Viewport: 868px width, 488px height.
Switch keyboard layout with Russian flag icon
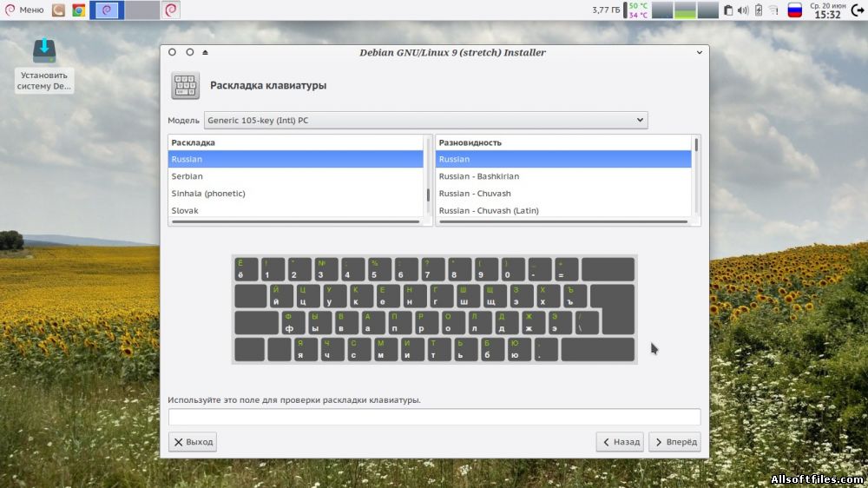click(x=794, y=10)
